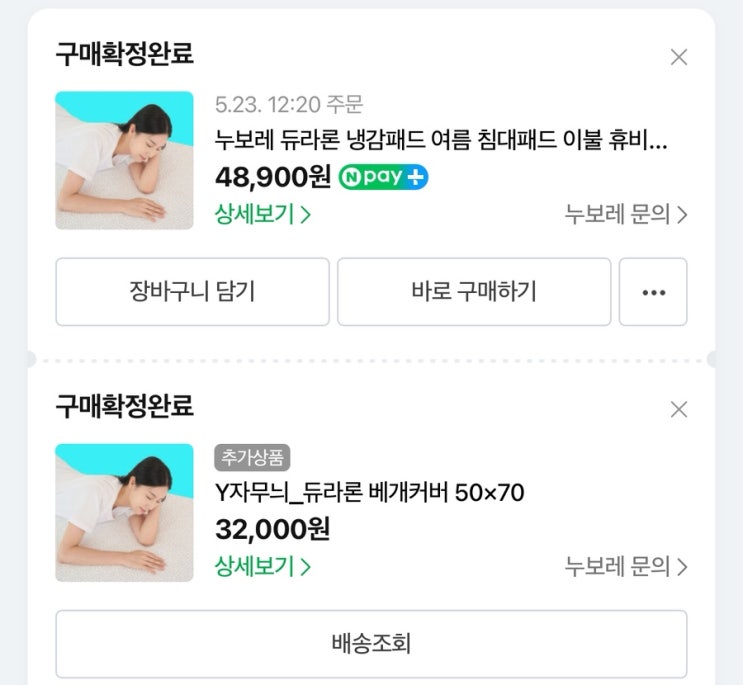Click the 추가상품 badge label
This screenshot has width=743, height=685.
[x=252, y=458]
